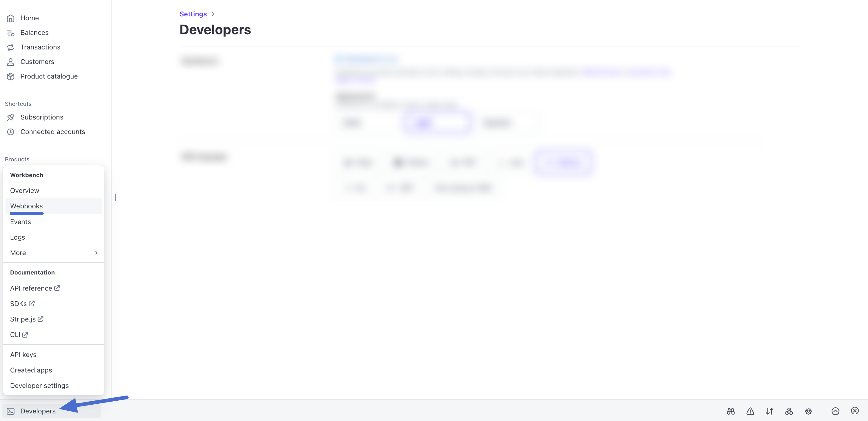The width and height of the screenshot is (868, 421).
Task: Go to API keys
Action: [23, 355]
